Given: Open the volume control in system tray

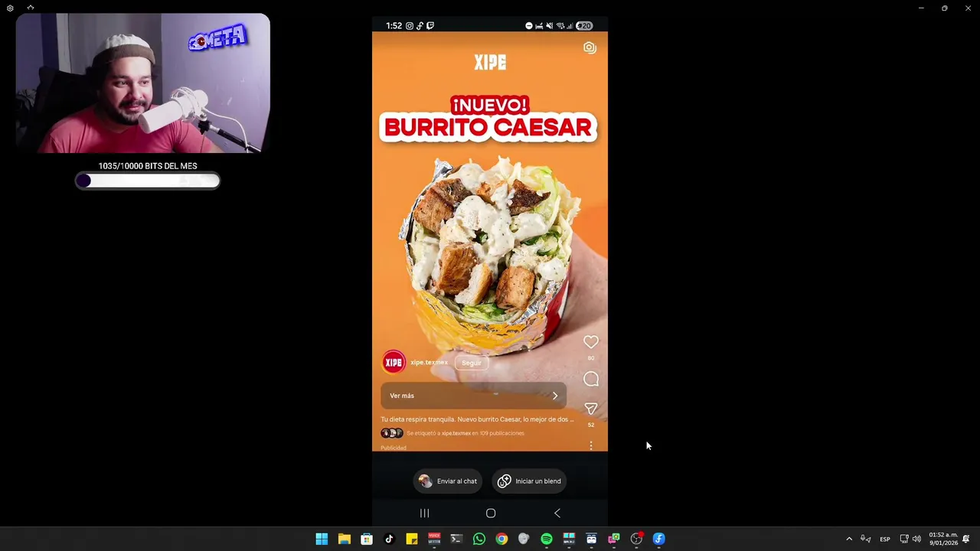Looking at the screenshot, I should (916, 539).
